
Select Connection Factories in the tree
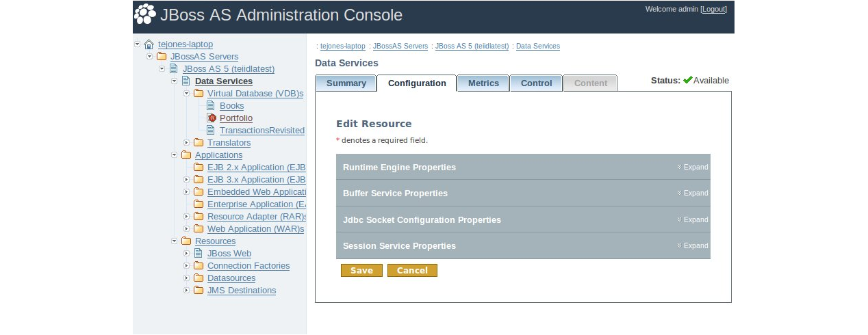(248, 266)
